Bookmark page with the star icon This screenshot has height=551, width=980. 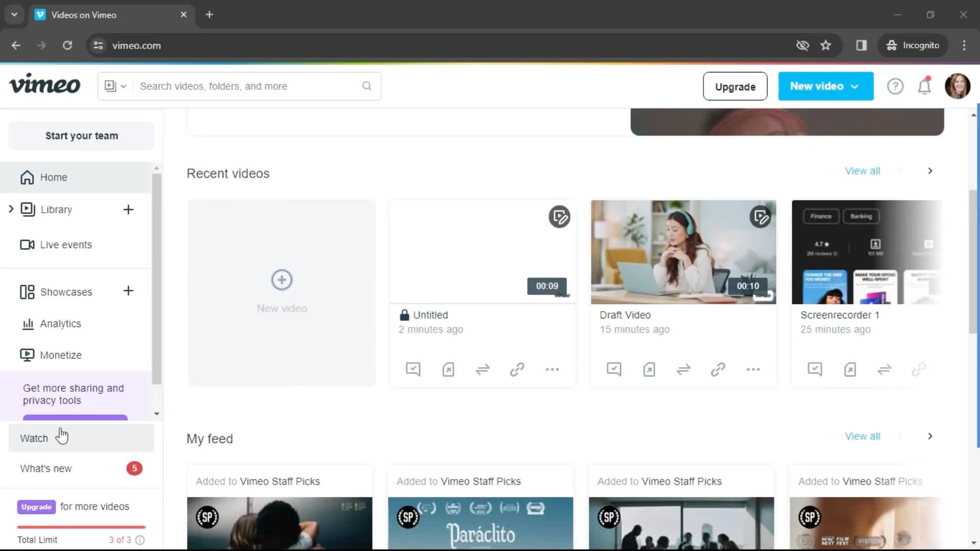826,45
